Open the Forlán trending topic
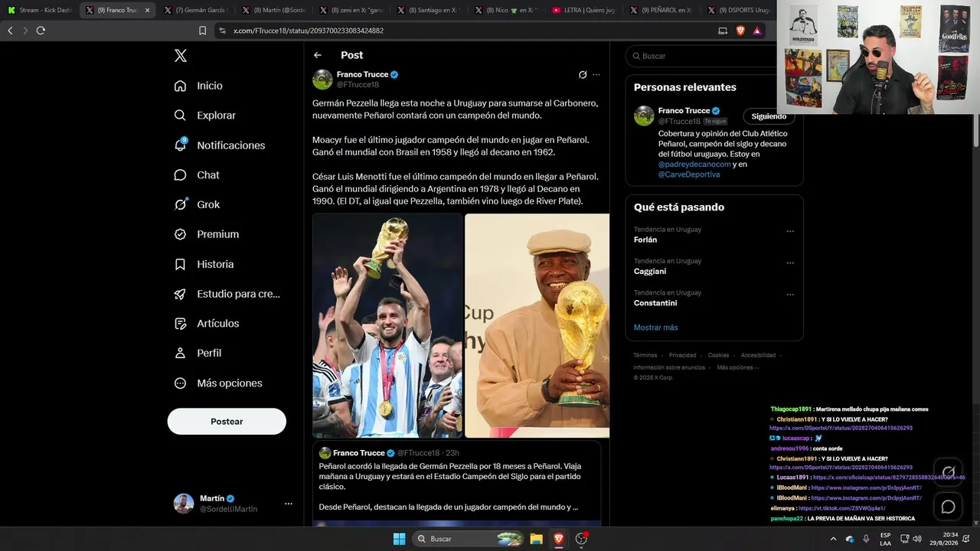The image size is (980, 551). 645,240
